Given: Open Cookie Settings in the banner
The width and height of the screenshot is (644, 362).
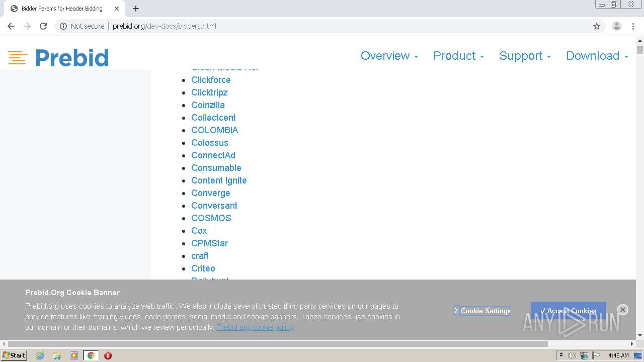Looking at the screenshot, I should click(x=482, y=311).
